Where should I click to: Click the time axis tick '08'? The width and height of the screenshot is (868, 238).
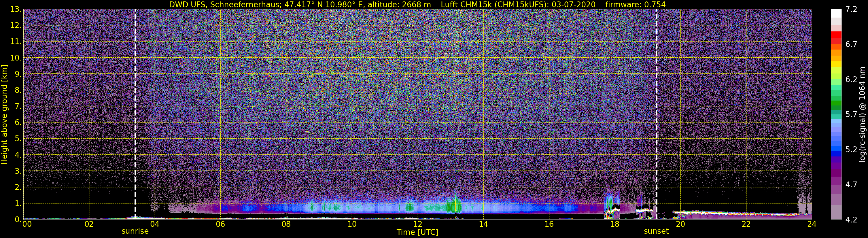coord(286,224)
